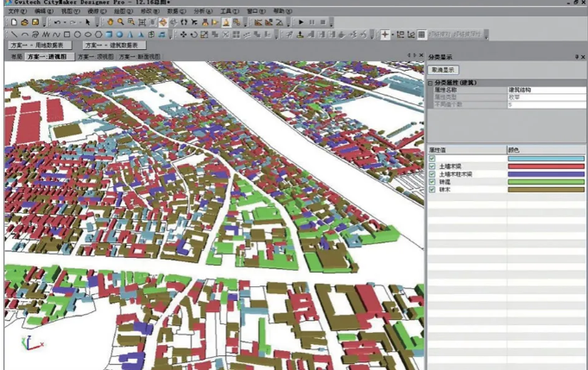Click the 属性名称 value field
Image resolution: width=588 pixels, height=370 pixels.
[x=547, y=90]
